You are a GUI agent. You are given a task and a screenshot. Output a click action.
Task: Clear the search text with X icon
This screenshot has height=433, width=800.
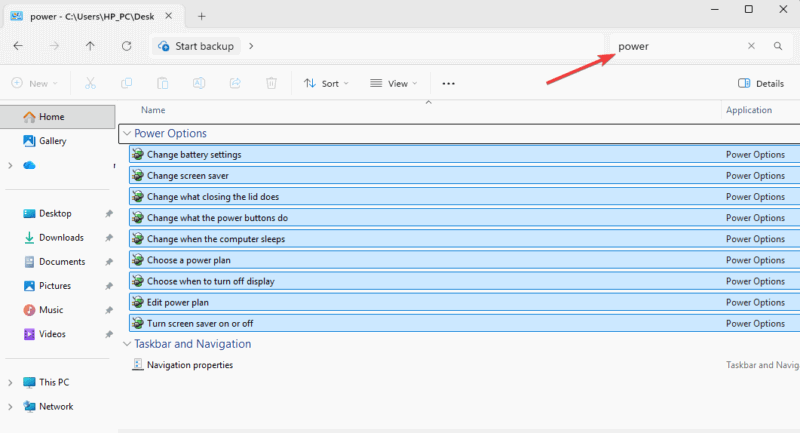(751, 46)
